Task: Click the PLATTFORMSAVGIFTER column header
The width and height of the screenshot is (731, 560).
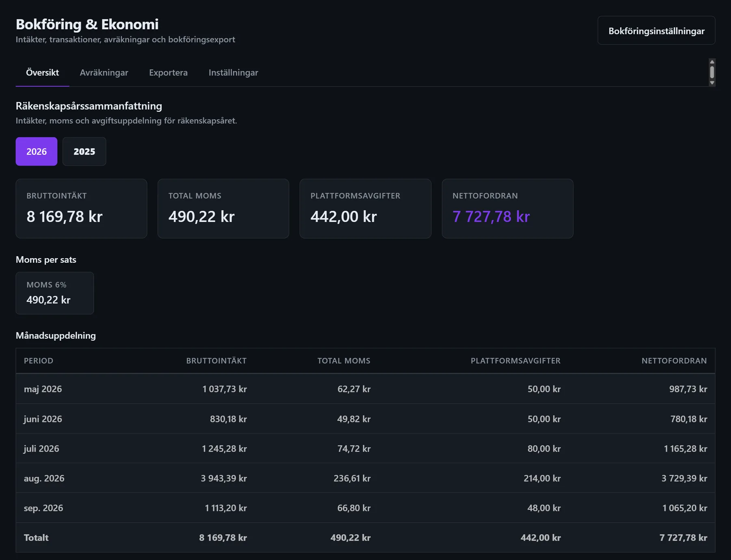Action: [x=515, y=361]
